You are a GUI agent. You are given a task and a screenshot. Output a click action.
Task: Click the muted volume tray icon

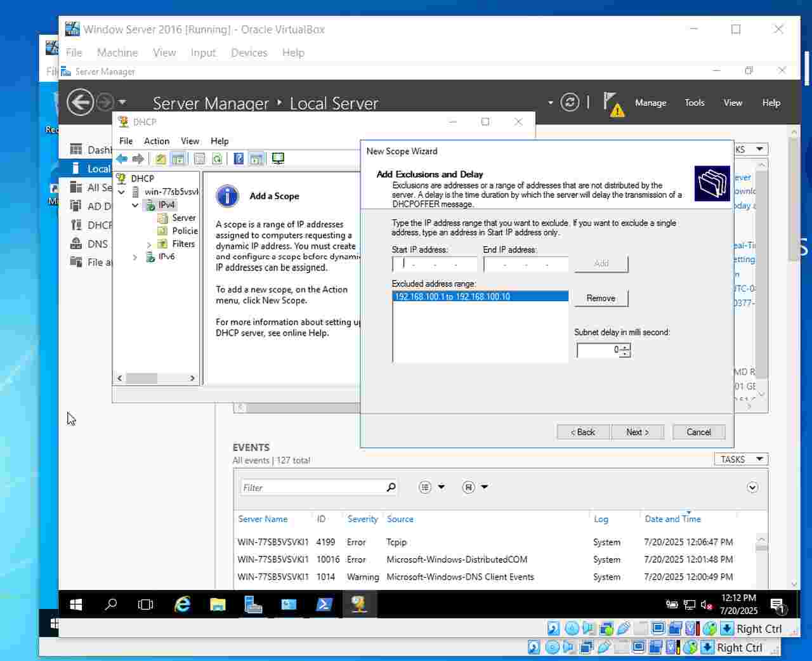coord(706,605)
